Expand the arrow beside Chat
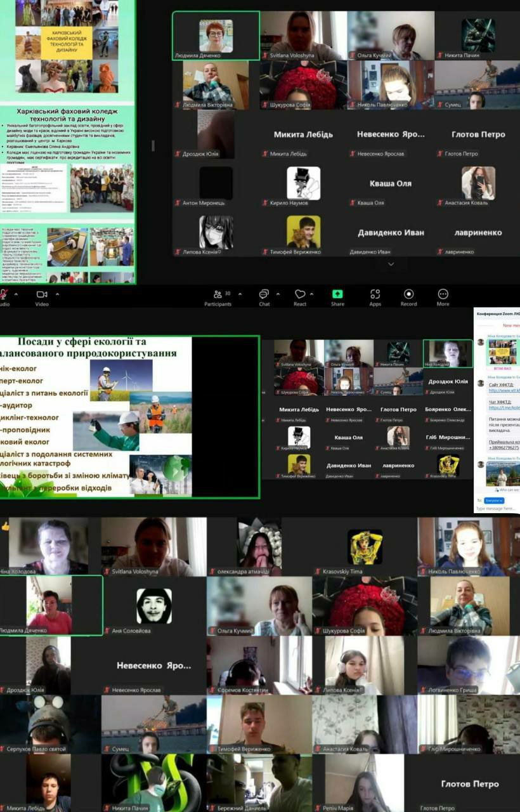 [278, 294]
